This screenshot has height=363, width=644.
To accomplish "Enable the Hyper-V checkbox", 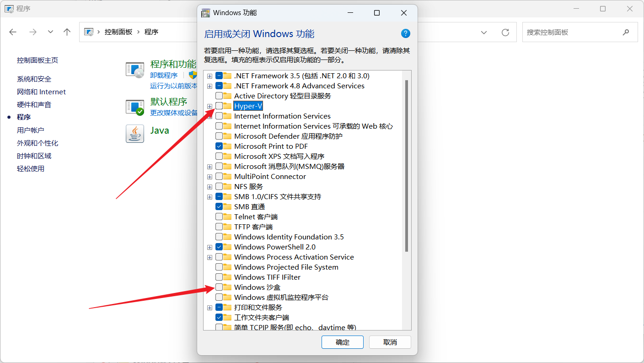I will pos(219,106).
